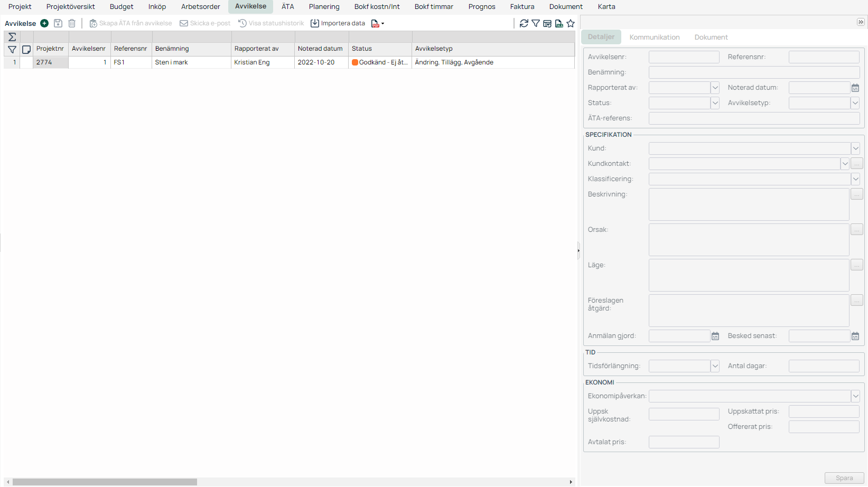Click the save disk icon in toolbar

click(x=58, y=23)
